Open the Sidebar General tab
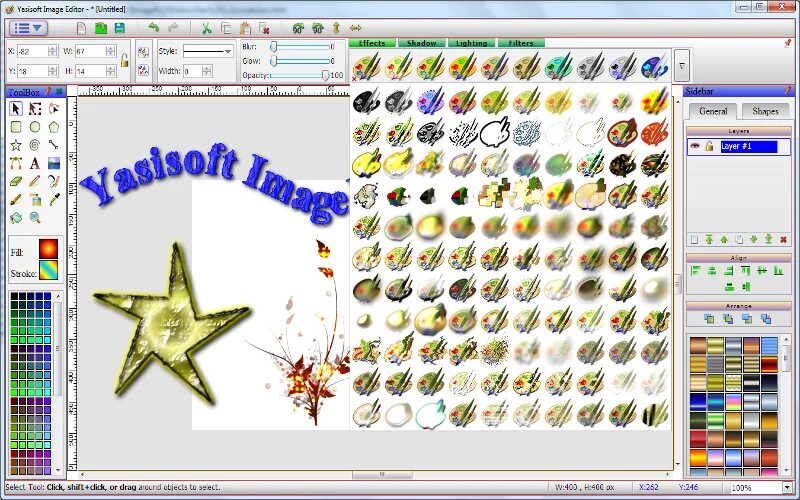800x500 pixels. tap(713, 111)
